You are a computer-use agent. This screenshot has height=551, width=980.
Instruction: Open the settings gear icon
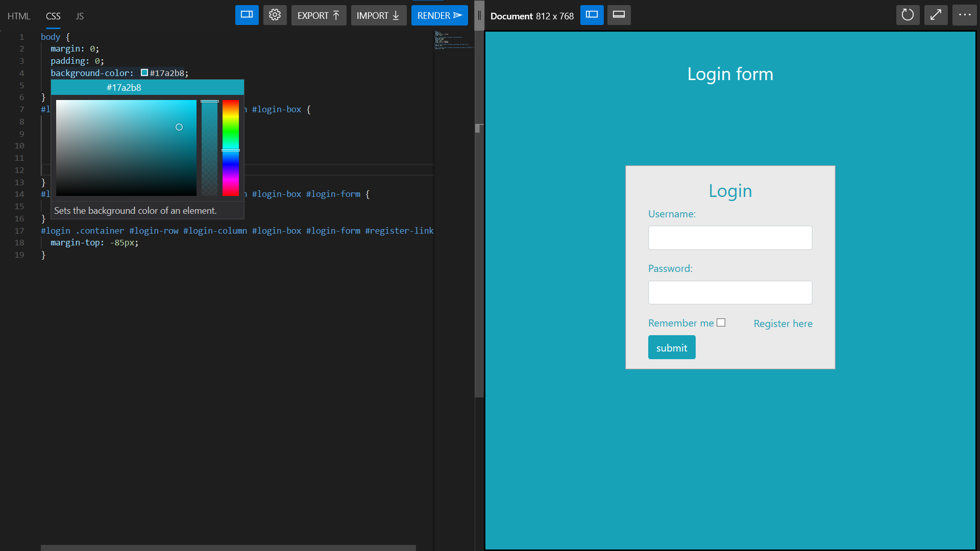coord(275,15)
